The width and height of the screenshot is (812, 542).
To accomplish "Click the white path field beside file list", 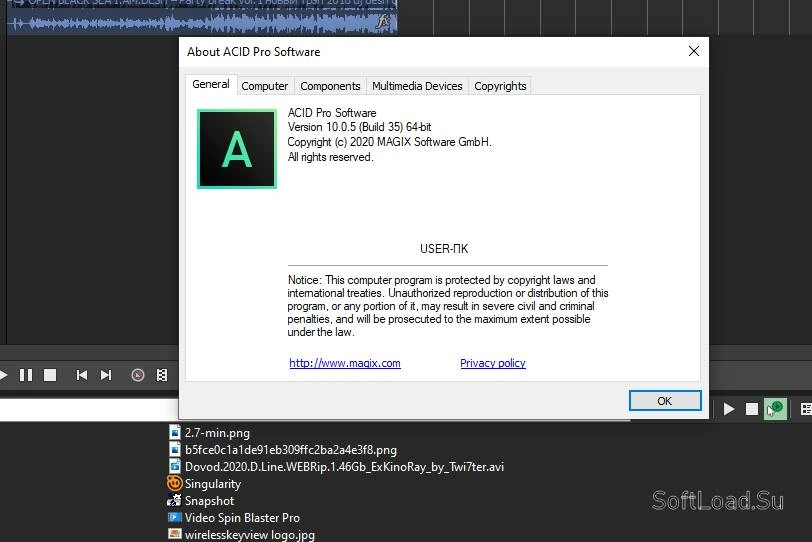I will 89,409.
